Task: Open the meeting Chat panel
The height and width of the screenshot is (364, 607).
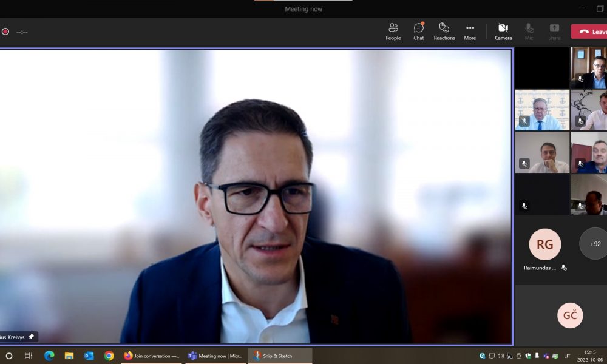Action: tap(418, 32)
